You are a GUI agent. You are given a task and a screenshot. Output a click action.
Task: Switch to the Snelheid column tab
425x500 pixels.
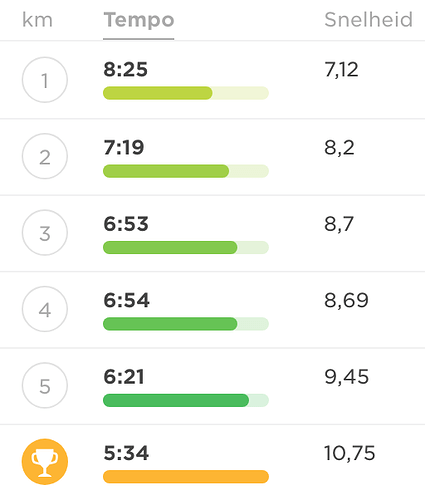(x=369, y=19)
